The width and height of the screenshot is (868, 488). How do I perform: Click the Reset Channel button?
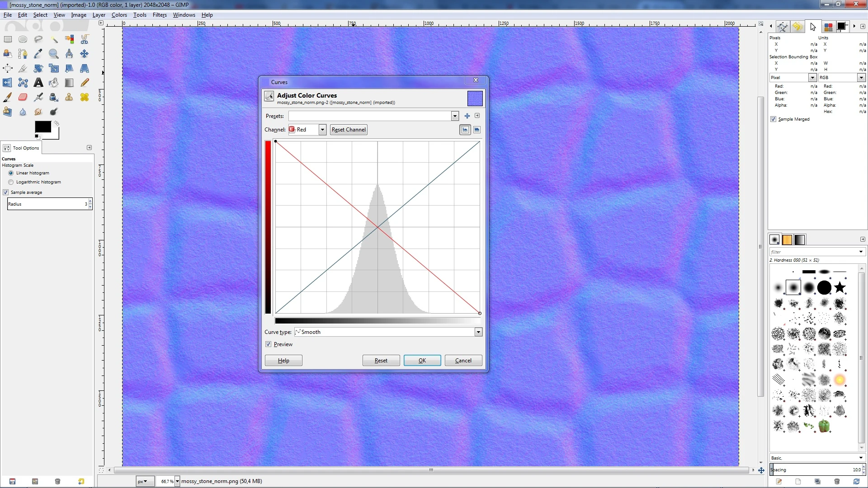tap(348, 130)
